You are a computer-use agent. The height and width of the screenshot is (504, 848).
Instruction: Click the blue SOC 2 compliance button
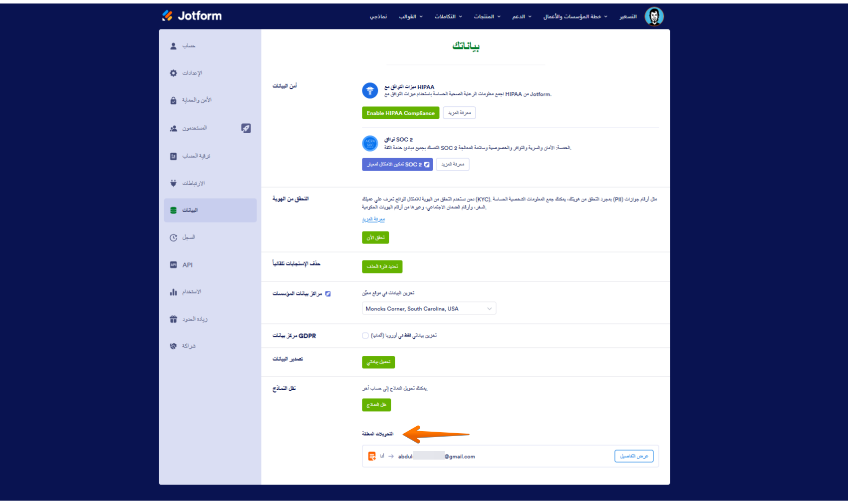pos(397,164)
